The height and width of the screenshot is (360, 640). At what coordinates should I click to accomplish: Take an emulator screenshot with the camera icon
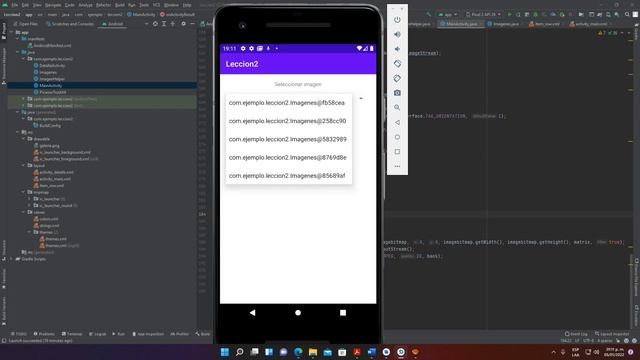tap(397, 93)
